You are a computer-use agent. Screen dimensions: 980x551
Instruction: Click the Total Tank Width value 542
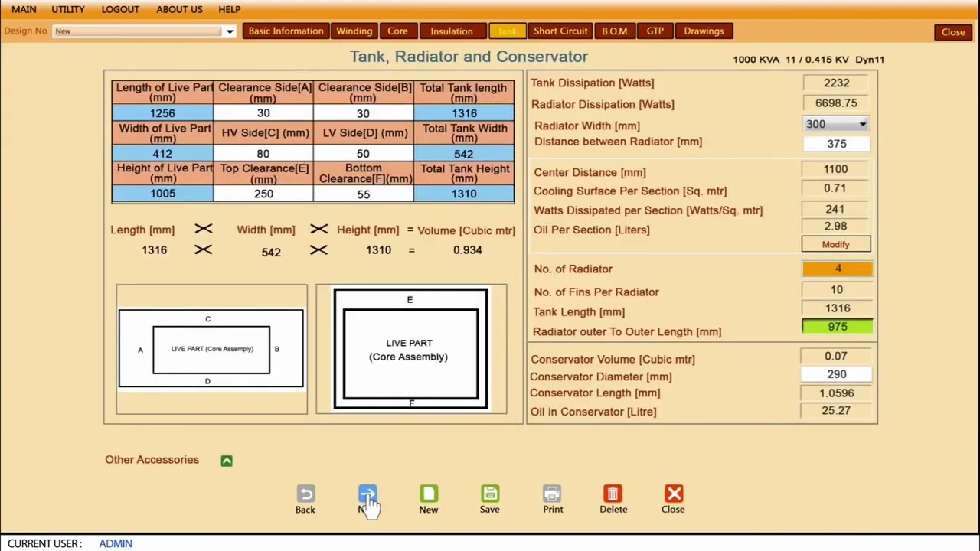(x=463, y=154)
